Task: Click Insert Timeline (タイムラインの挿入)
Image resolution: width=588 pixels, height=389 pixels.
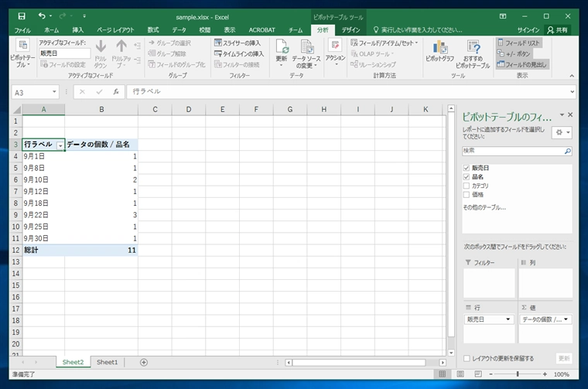Action: pyautogui.click(x=239, y=53)
